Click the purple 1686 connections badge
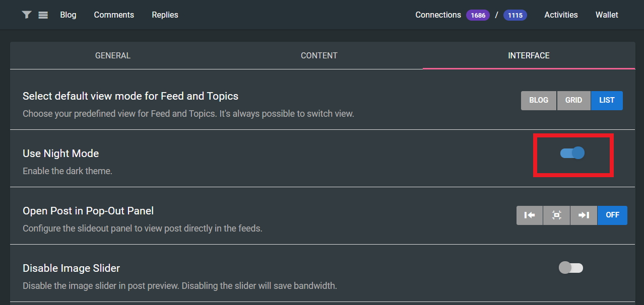The image size is (644, 305). tap(478, 15)
